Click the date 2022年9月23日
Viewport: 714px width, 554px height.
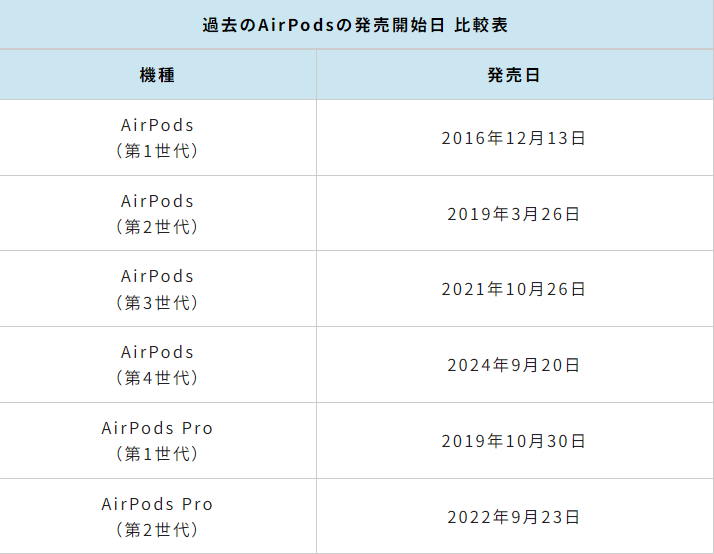[514, 517]
